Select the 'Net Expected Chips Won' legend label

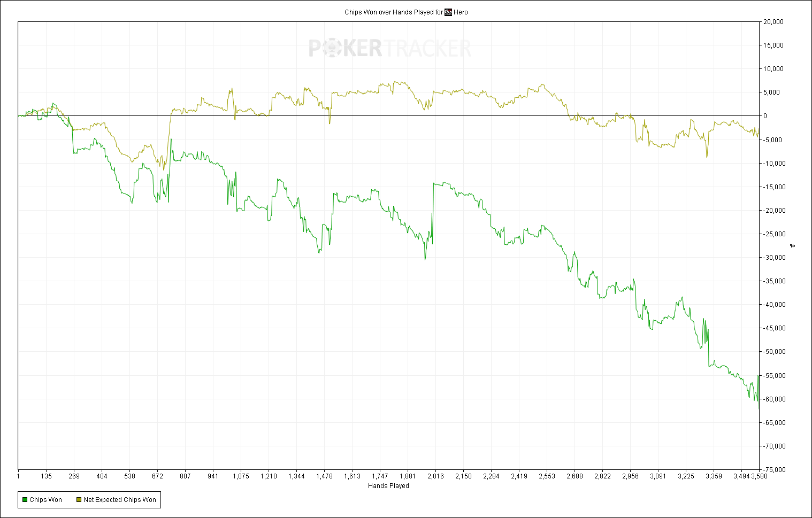pos(120,500)
